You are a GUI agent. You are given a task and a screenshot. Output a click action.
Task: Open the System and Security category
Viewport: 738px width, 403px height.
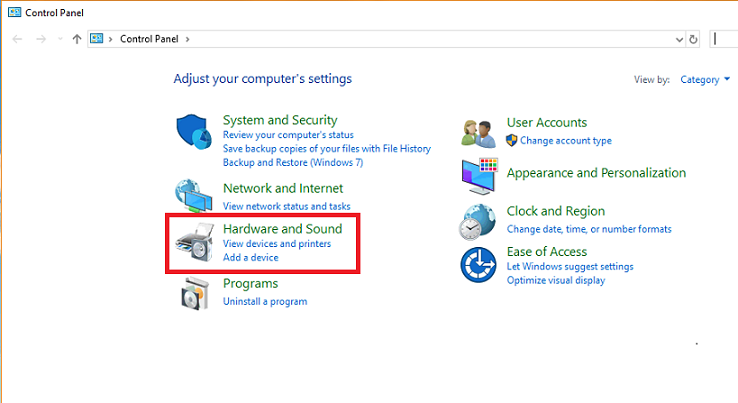(x=280, y=120)
